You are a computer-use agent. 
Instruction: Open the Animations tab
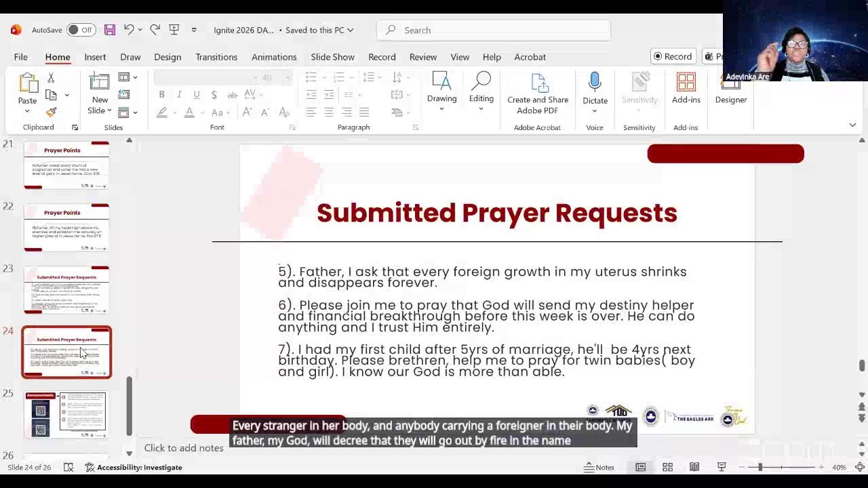tap(274, 57)
